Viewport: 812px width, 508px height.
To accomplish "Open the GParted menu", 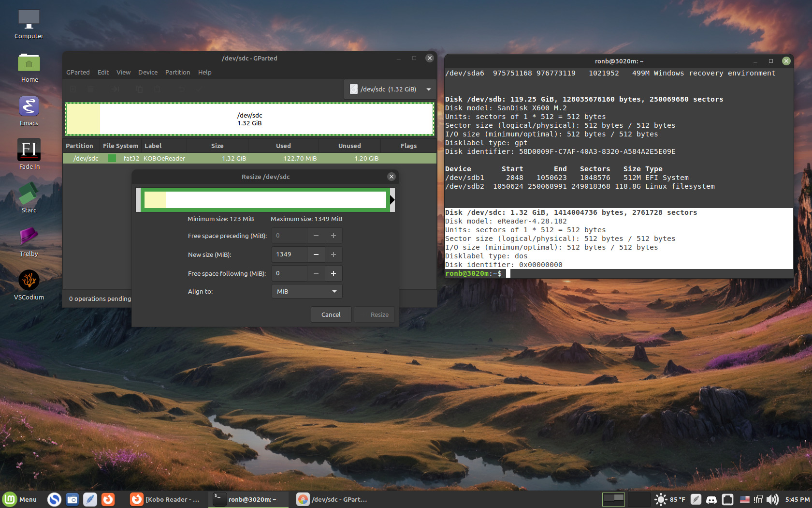I will (78, 72).
